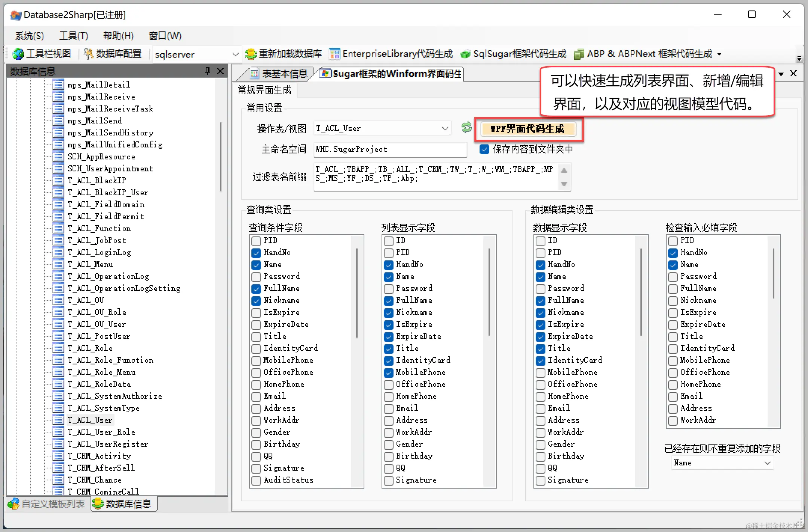The width and height of the screenshot is (808, 532).
Task: Open 窗口(W) menu
Action: pos(165,36)
